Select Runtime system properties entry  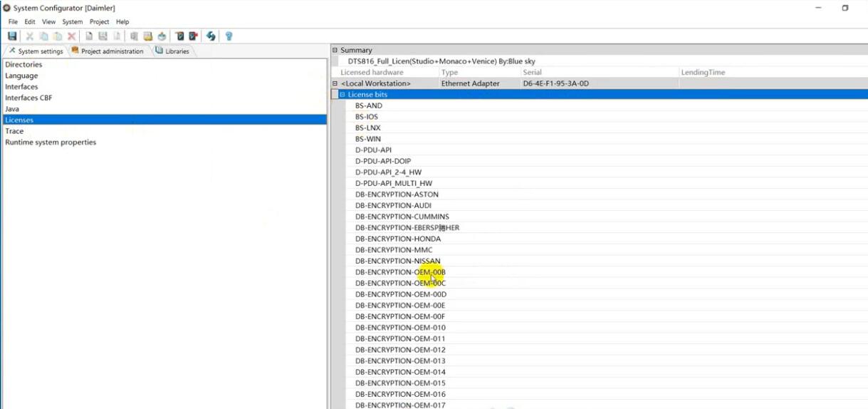point(164,142)
